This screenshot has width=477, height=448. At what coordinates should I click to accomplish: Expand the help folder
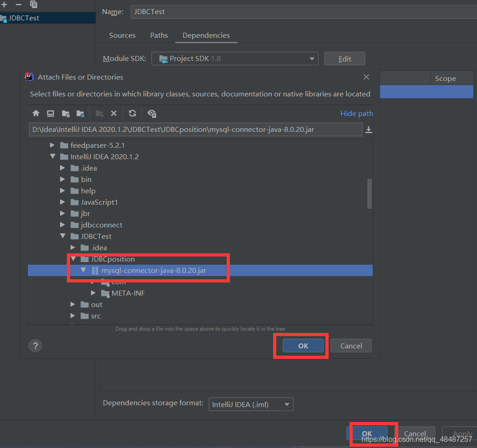62,191
